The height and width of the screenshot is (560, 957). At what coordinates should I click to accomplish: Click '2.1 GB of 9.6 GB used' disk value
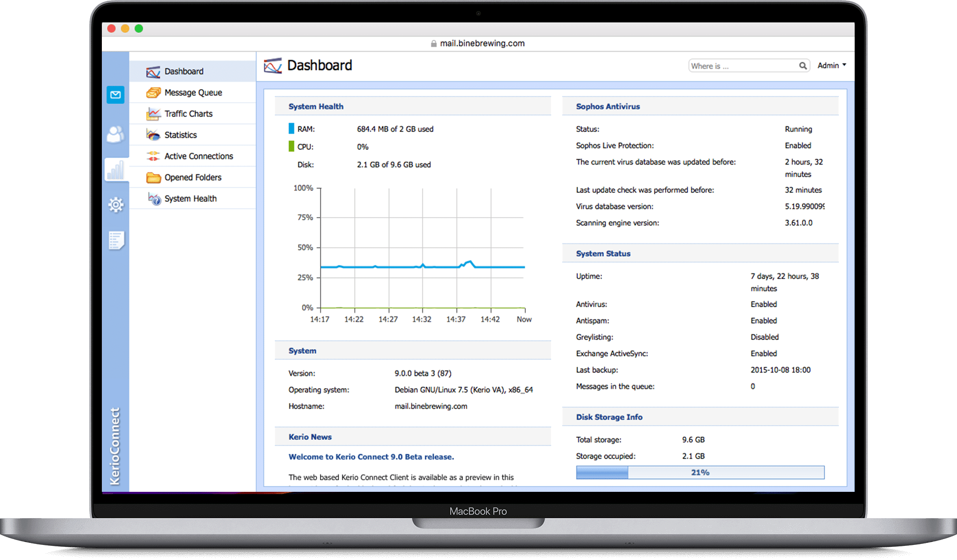point(394,165)
